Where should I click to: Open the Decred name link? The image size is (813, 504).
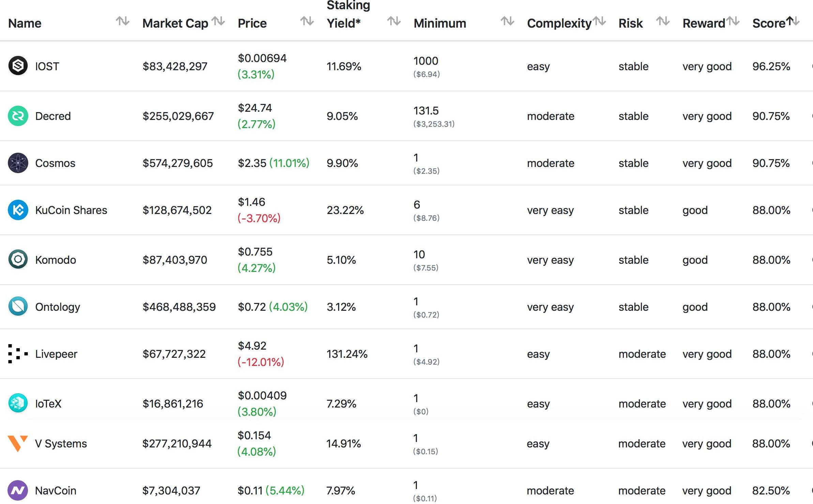(53, 116)
